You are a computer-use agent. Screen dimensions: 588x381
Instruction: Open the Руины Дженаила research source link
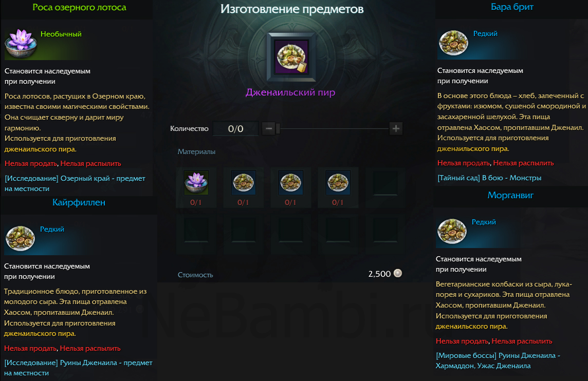(x=78, y=368)
